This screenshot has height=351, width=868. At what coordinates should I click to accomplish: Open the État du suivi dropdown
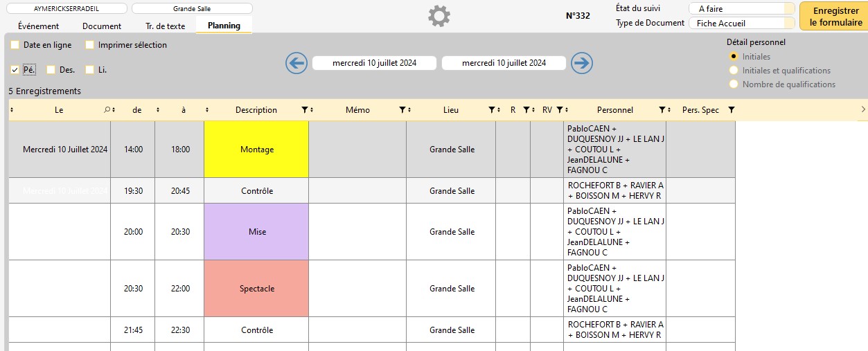(x=741, y=8)
